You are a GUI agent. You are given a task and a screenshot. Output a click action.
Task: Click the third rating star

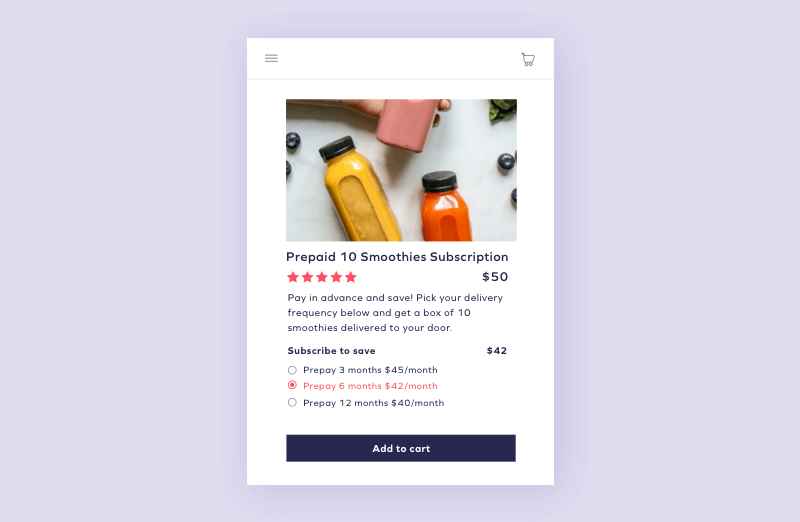click(322, 277)
